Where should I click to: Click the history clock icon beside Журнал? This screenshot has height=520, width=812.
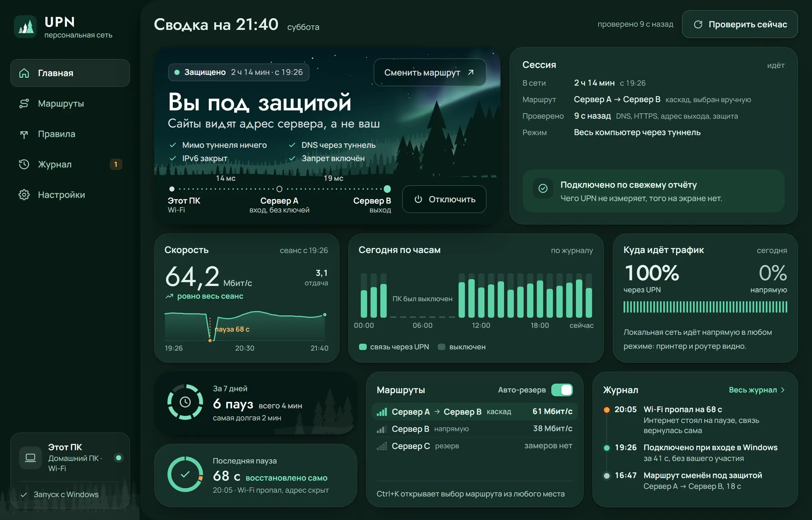[24, 164]
